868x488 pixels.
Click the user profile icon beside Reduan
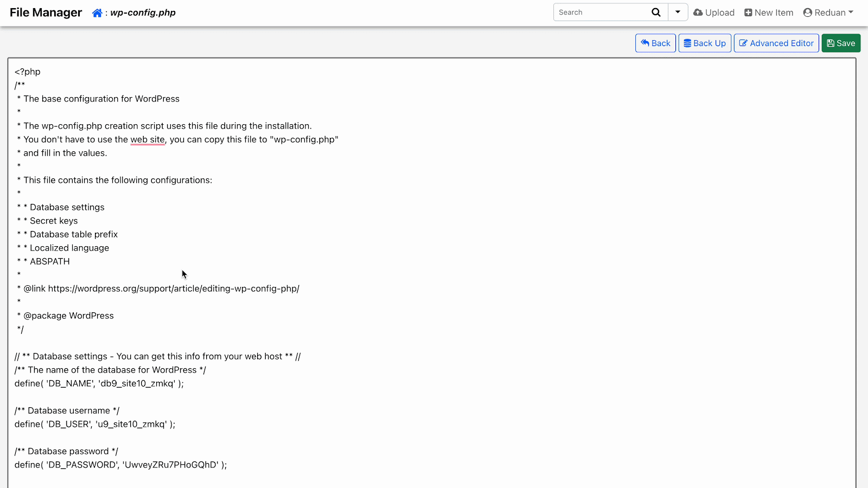[808, 12]
